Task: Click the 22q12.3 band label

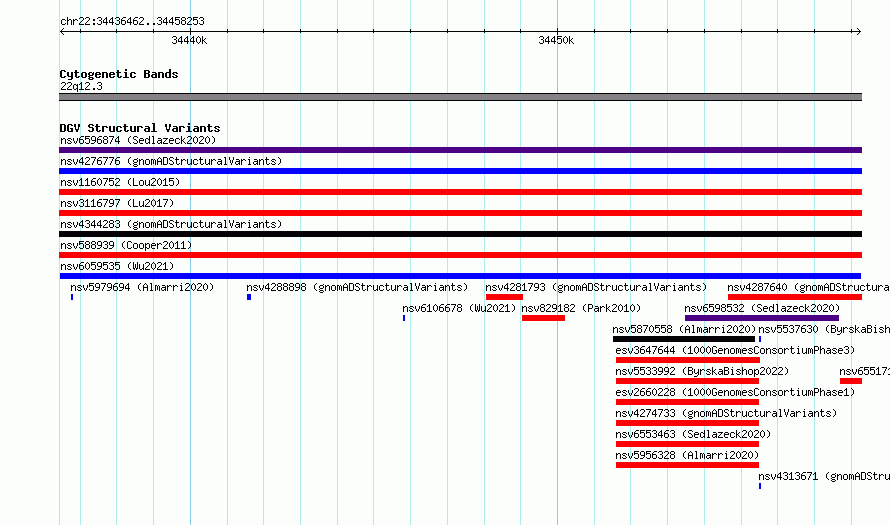Action: point(81,86)
